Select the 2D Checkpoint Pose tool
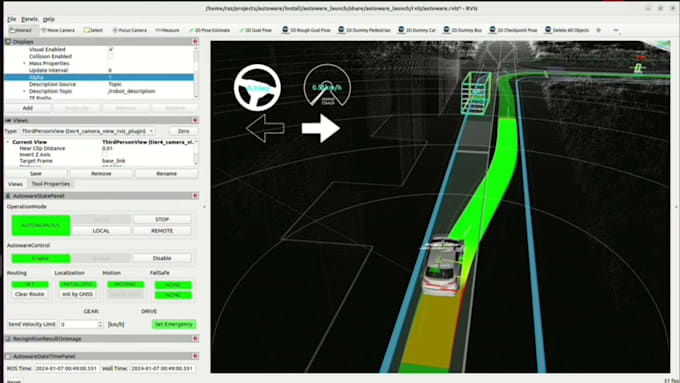This screenshot has width=680, height=383. [x=513, y=30]
